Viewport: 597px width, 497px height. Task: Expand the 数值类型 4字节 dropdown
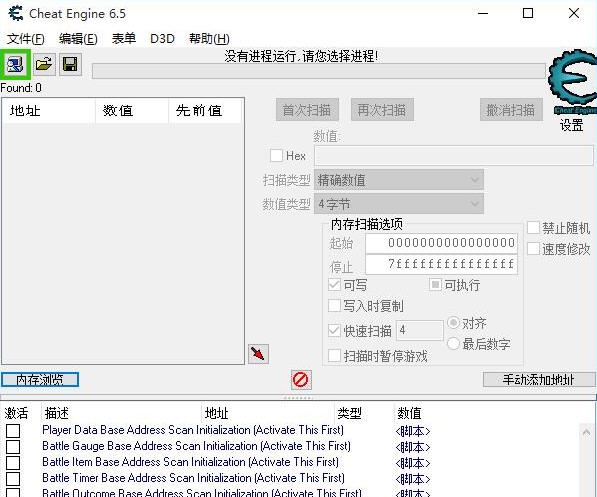(399, 204)
